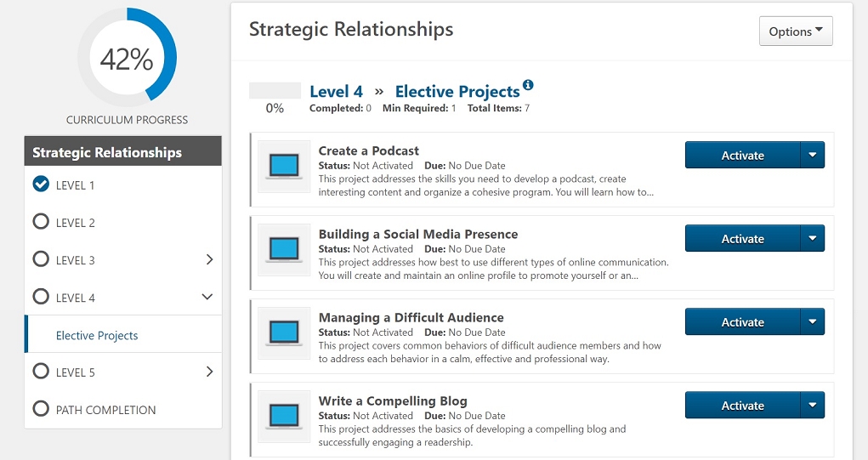Open dropdown arrow beside Write a Compelling Blog Activate
The image size is (868, 460).
[x=812, y=406]
